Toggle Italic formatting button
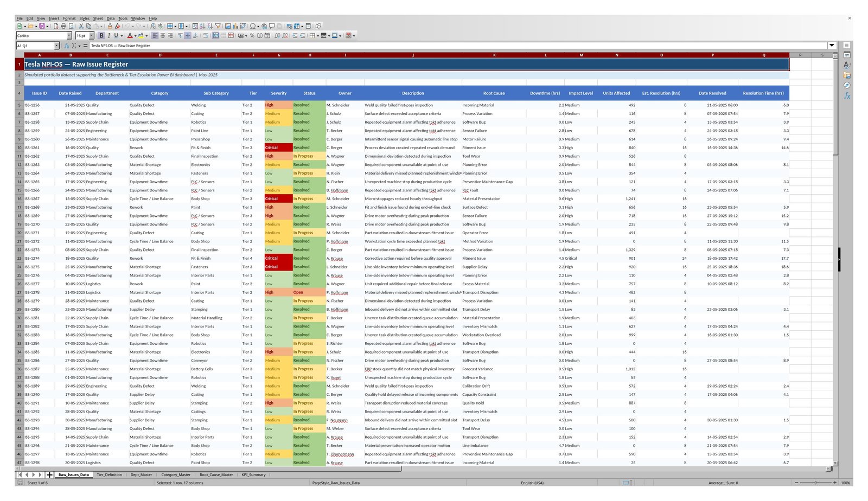This screenshot has height=501, width=868. (x=109, y=36)
